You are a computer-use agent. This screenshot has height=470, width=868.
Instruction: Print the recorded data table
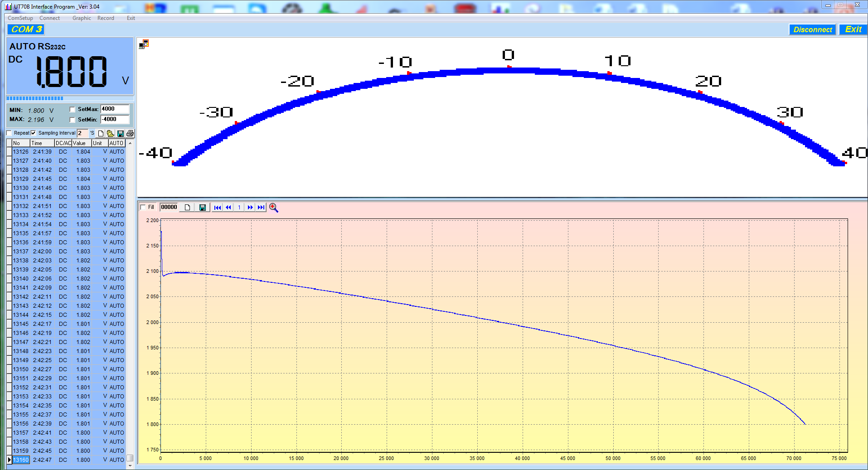(130, 133)
